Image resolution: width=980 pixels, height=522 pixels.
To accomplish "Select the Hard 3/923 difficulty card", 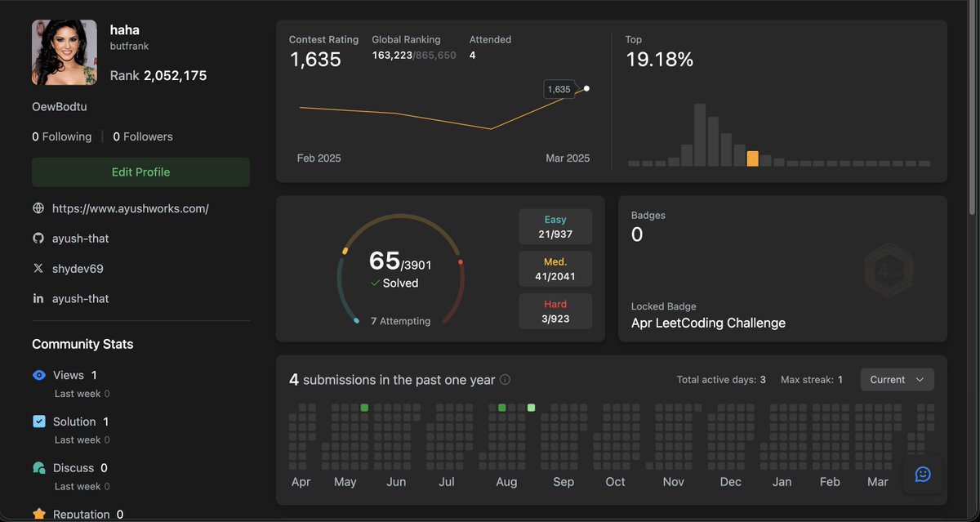I will click(555, 311).
